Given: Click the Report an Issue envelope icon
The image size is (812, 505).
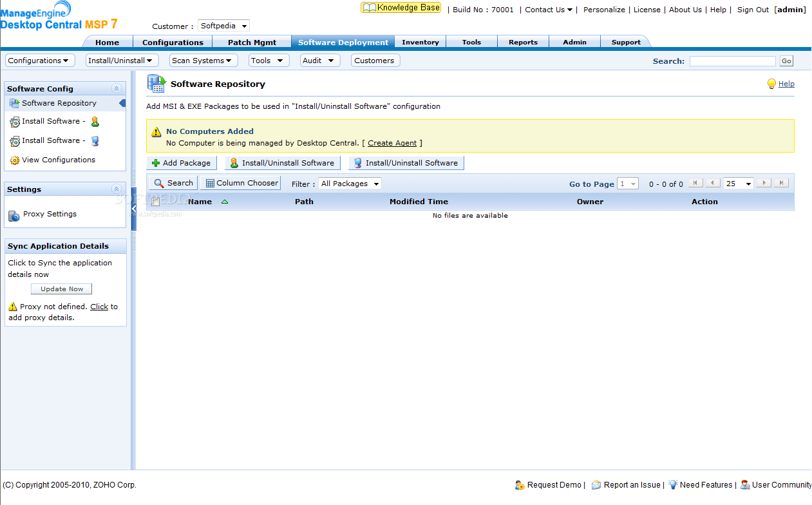Looking at the screenshot, I should point(596,485).
